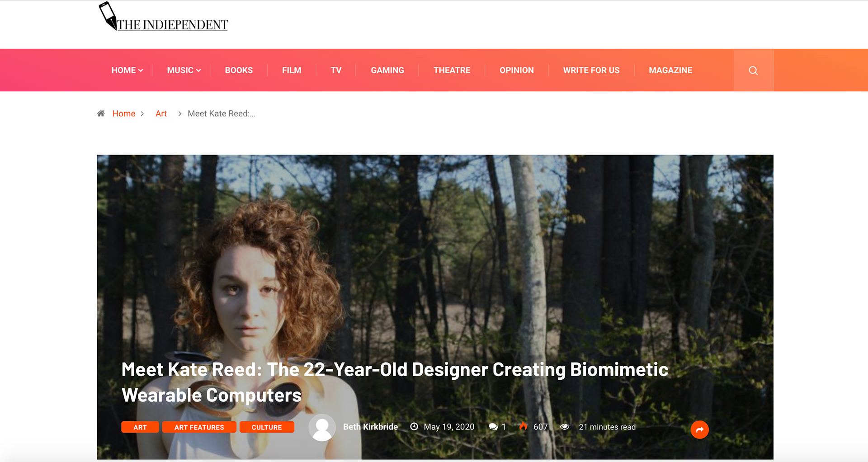Viewport: 868px width, 462px height.
Task: Open the BOOKS menu item
Action: point(239,70)
